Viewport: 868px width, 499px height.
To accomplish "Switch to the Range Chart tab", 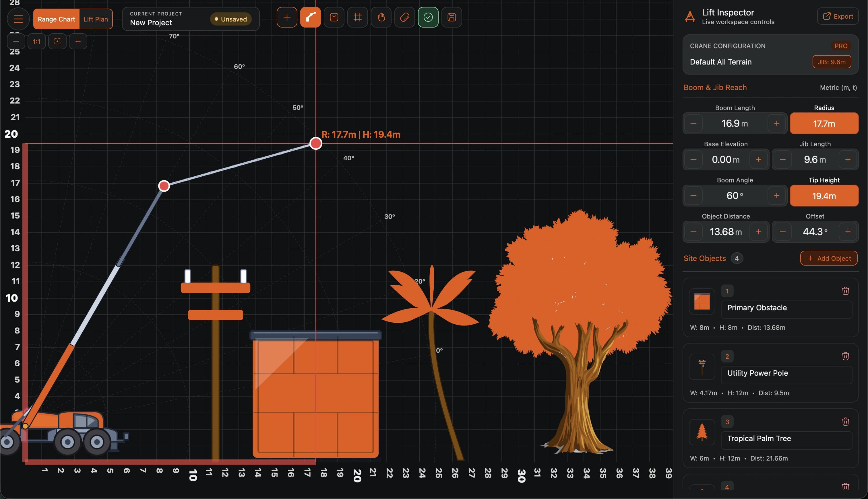I will point(56,19).
